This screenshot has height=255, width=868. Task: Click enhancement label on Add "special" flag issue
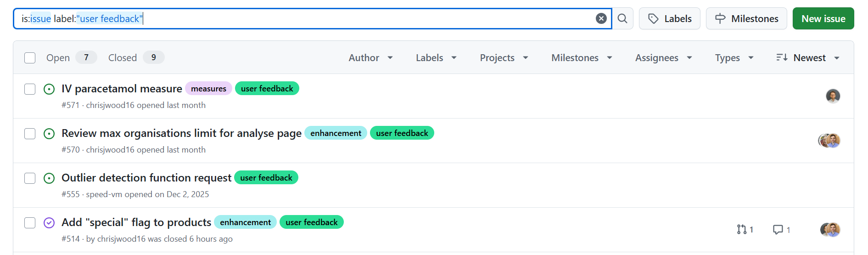pos(245,222)
